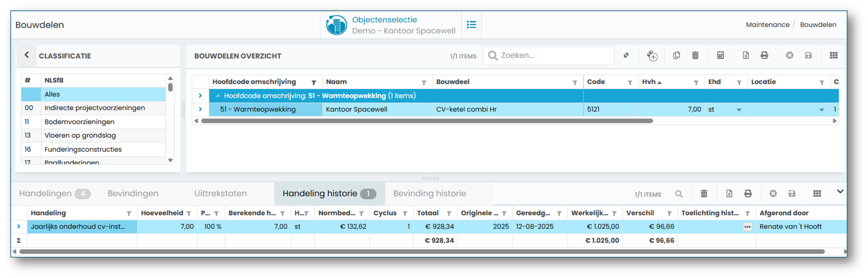
Task: Cancel changes in Bouwdelen overzicht toolbar
Action: (x=789, y=55)
